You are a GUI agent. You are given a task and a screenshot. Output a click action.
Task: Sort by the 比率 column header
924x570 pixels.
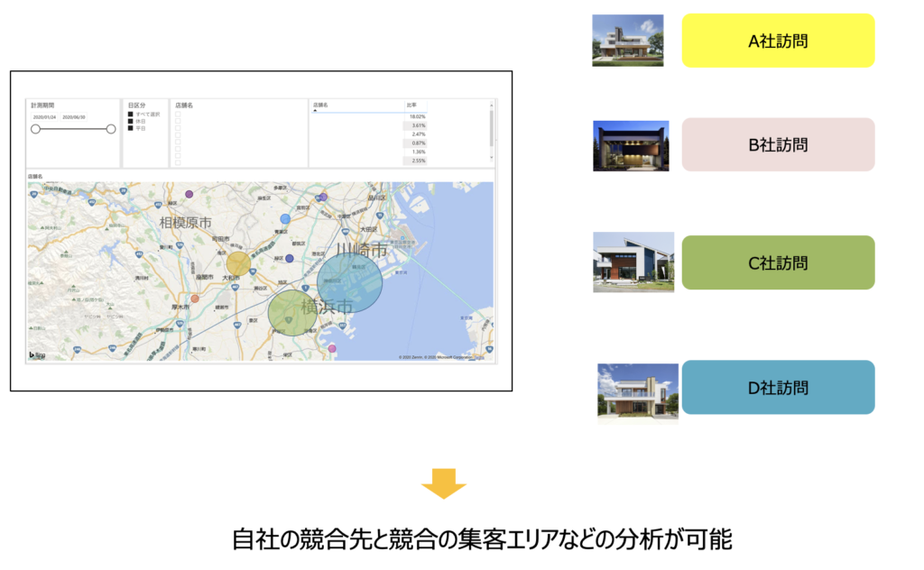pyautogui.click(x=411, y=106)
